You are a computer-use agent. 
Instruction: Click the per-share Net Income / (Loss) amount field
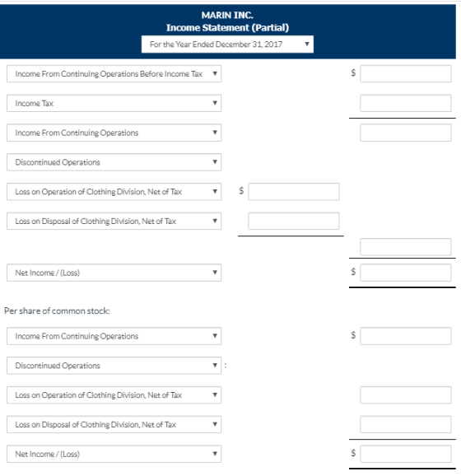click(406, 454)
